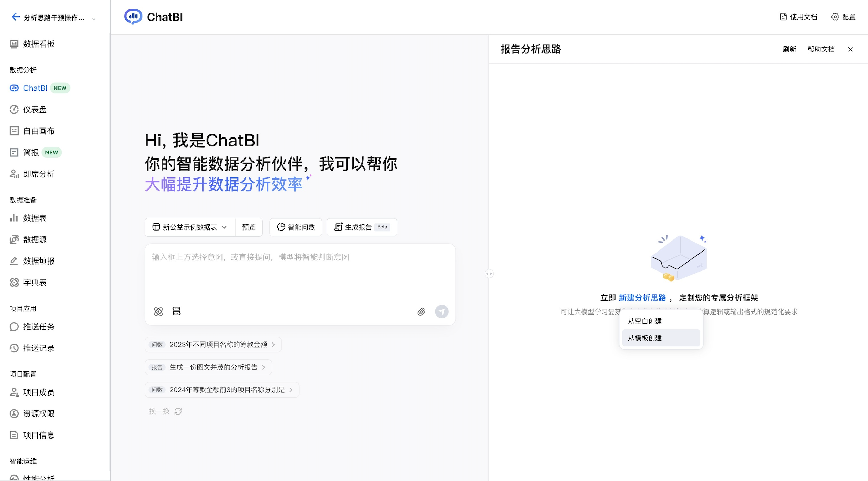Click the deep-thinking atom icon in input box
Screen dimensions: 868x481
click(158, 311)
